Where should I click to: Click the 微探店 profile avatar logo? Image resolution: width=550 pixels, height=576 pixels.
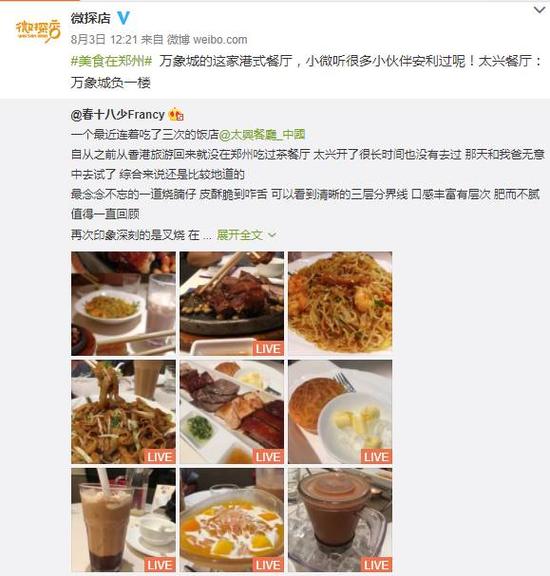pos(38,31)
